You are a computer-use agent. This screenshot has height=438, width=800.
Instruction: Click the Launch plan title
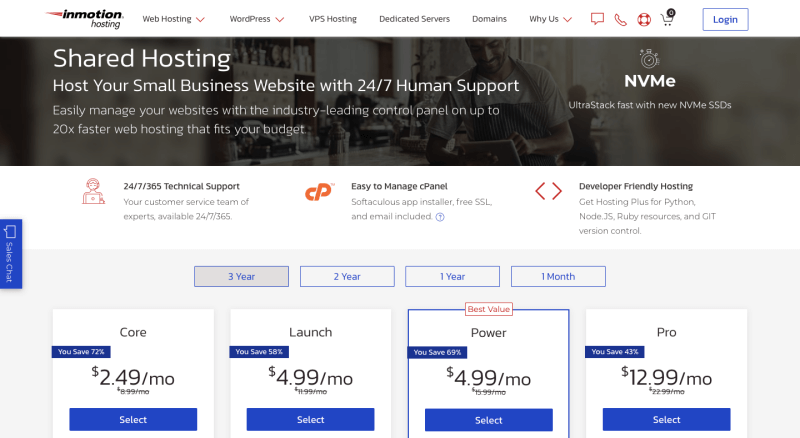point(310,332)
